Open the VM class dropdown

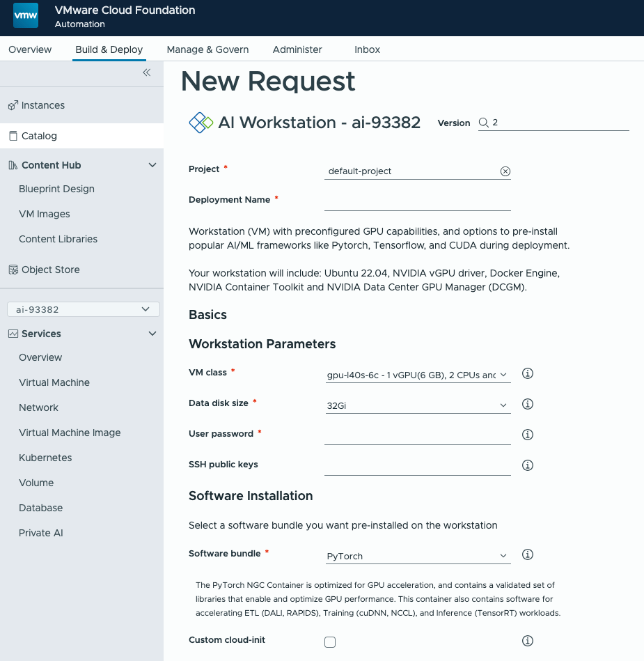418,375
